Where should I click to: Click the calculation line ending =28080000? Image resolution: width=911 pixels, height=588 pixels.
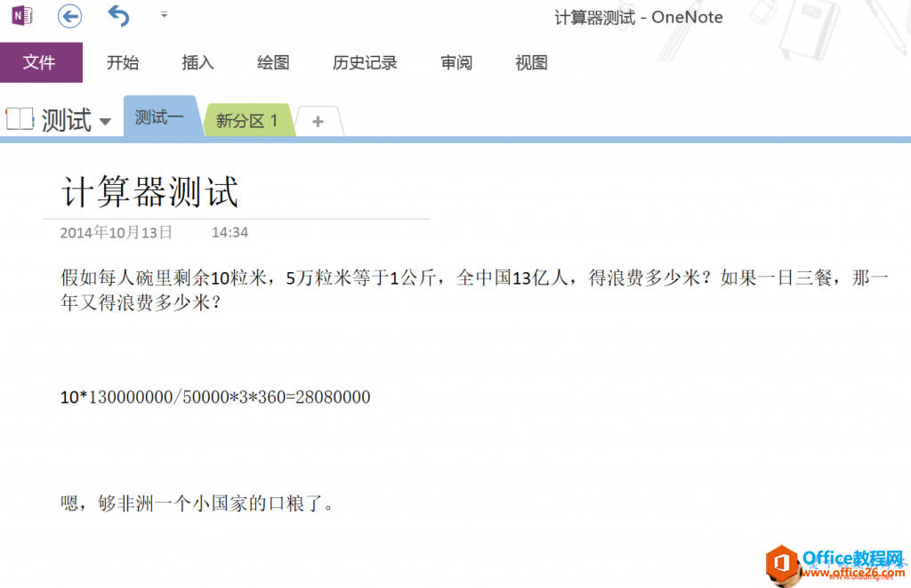(x=215, y=397)
